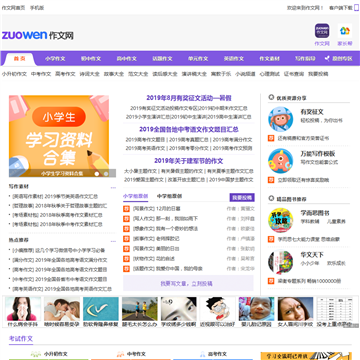Open the 学而思图书 round book icon
Viewport: 360px width, 360px height.
(281, 220)
